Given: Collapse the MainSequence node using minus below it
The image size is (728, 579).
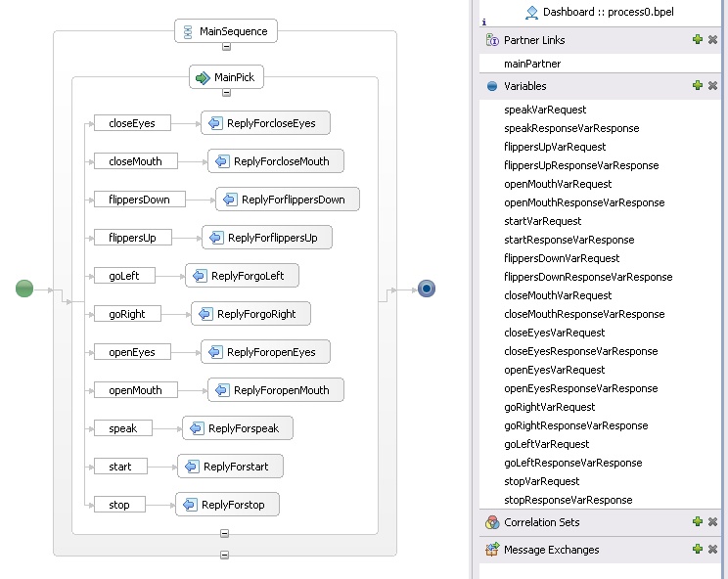Looking at the screenshot, I should tap(226, 46).
